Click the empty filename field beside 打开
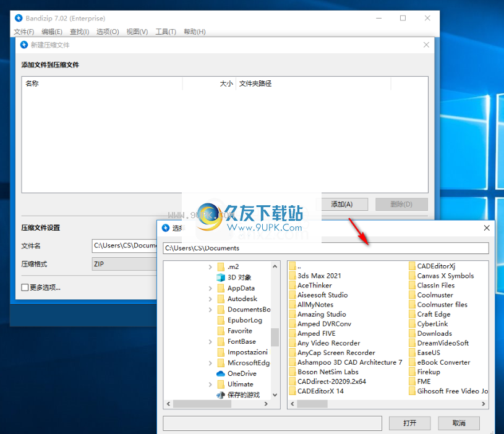504x434 pixels. coord(273,423)
